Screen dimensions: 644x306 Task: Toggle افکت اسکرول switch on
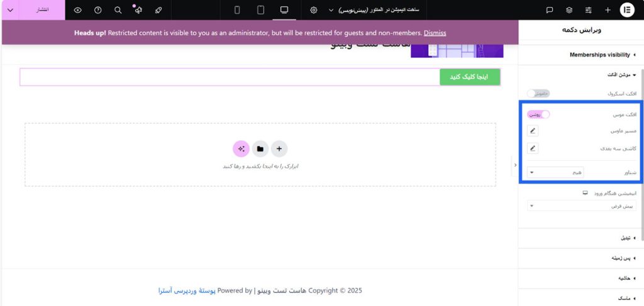point(538,94)
